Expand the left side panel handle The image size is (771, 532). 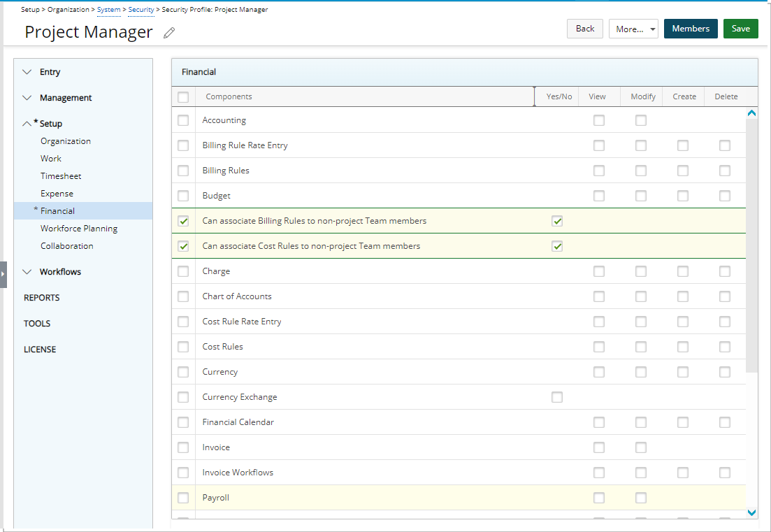click(x=3, y=274)
